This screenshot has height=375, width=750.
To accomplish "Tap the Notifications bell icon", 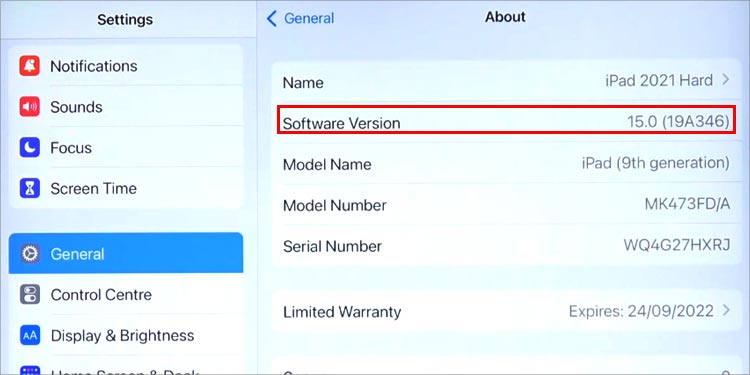I will (30, 66).
